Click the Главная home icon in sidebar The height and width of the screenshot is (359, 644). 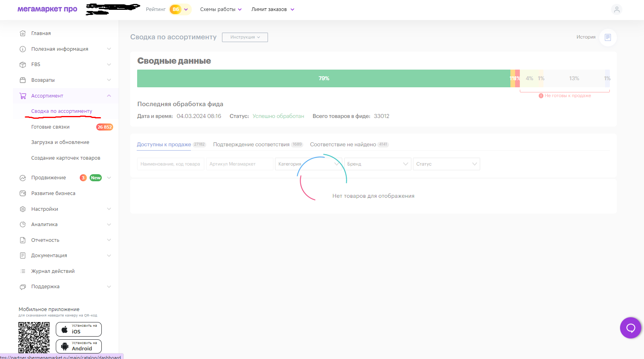coord(23,33)
